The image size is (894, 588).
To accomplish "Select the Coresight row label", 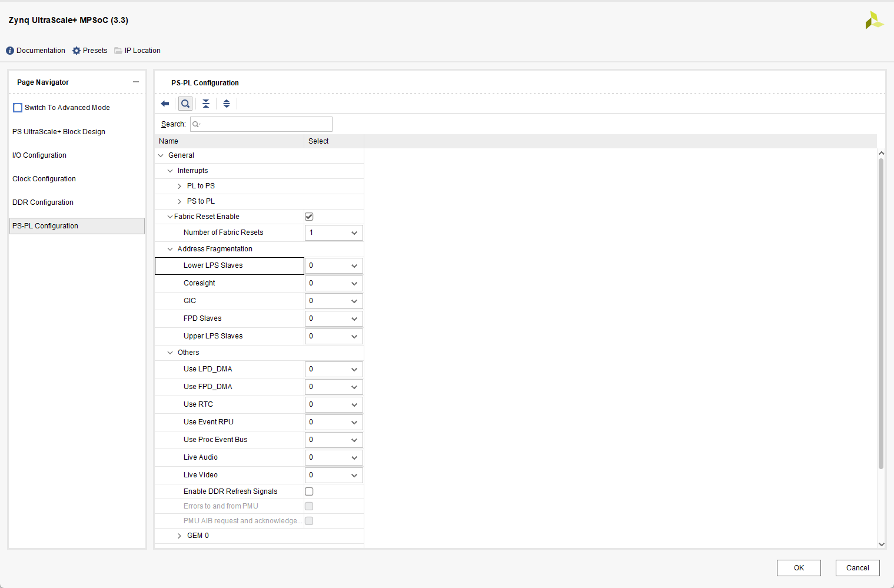I will [200, 283].
